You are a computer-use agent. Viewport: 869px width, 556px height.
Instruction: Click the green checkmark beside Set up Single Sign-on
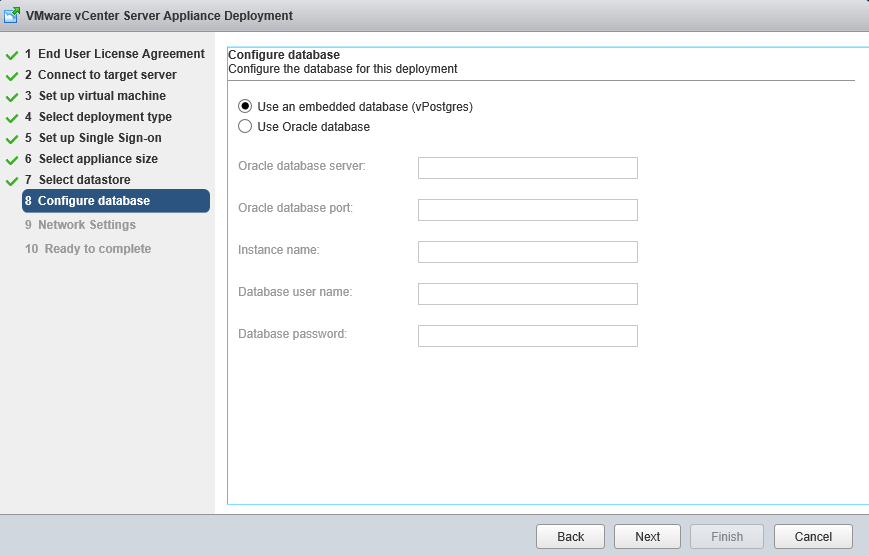(x=12, y=139)
